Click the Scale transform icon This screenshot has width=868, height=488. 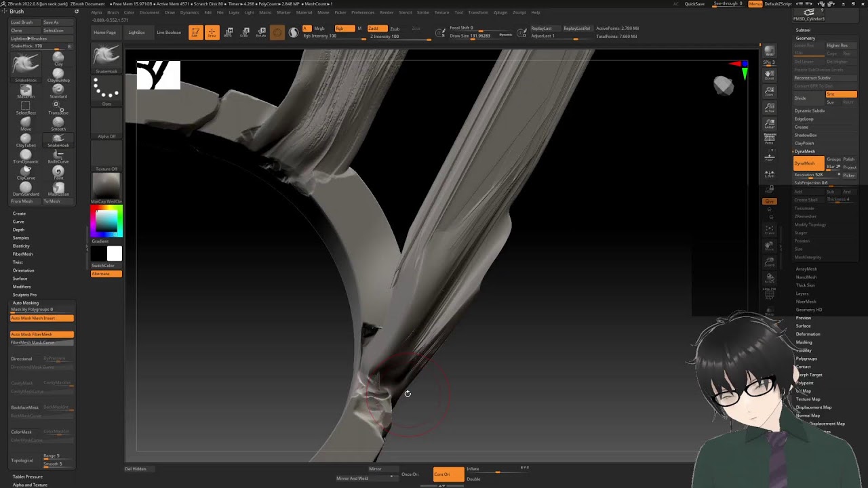(x=245, y=32)
